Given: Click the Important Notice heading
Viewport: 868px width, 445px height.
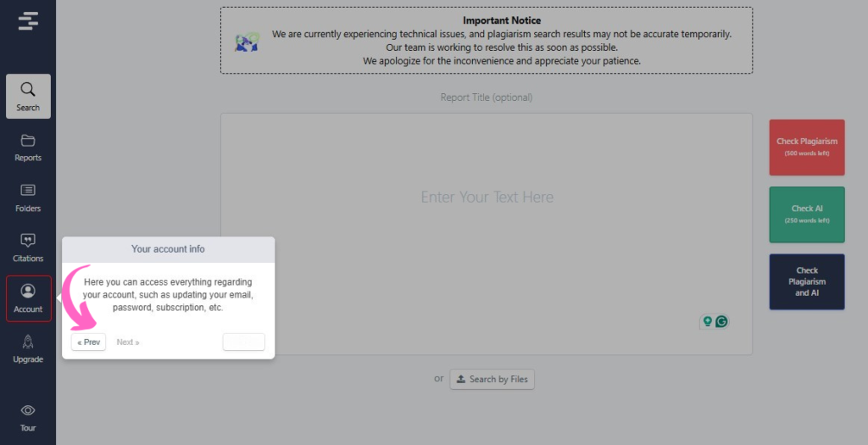Looking at the screenshot, I should point(502,20).
